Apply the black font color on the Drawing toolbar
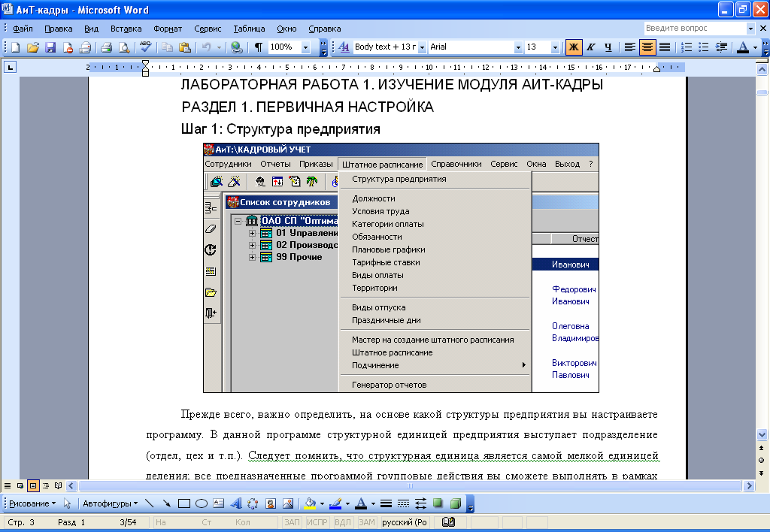Viewport: 770px width, 532px height. coord(361,503)
